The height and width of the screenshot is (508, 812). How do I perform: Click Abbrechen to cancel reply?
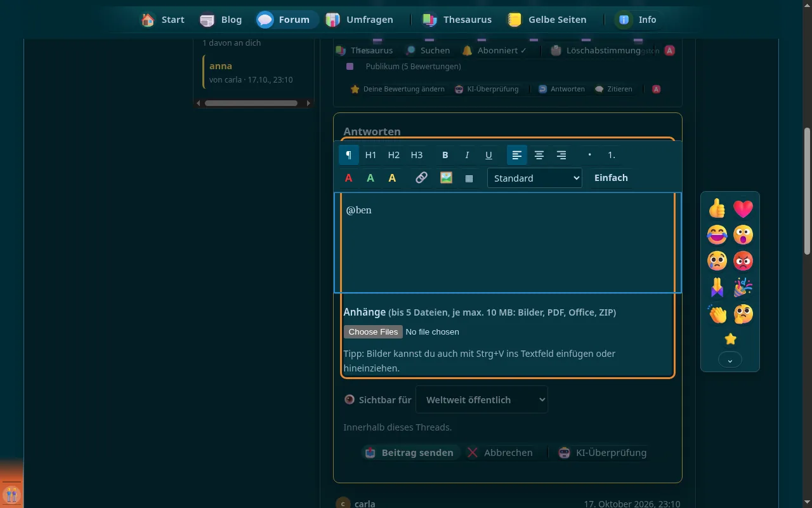[x=499, y=453]
